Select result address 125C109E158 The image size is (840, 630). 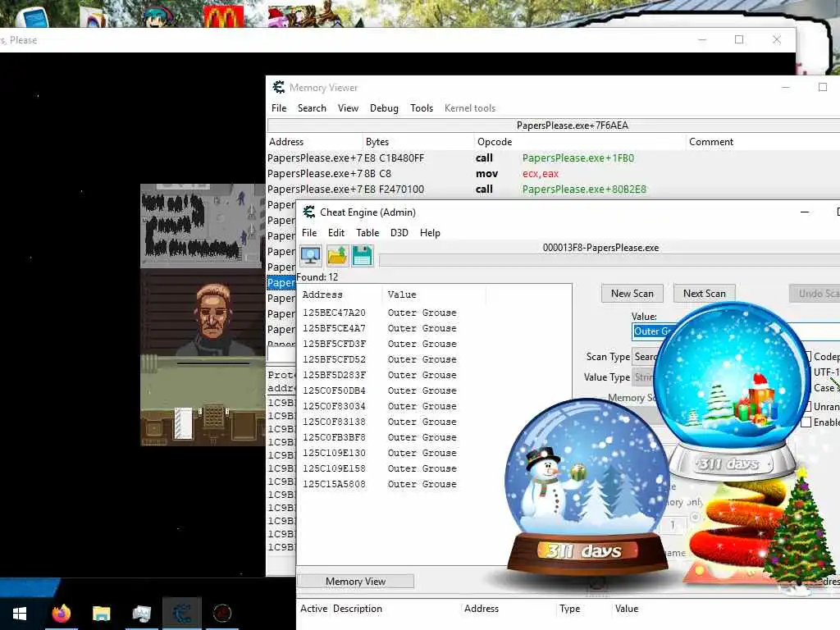click(334, 468)
